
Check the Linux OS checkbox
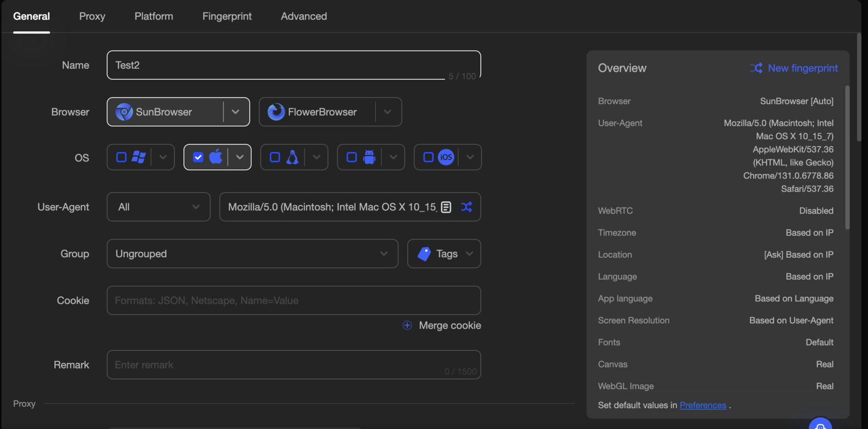(275, 157)
